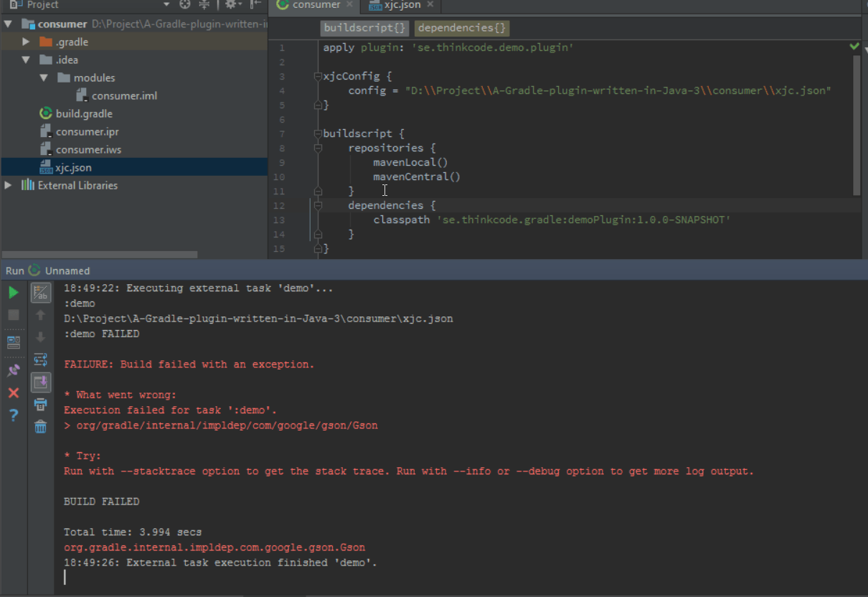868x597 pixels.
Task: Click the buildscript{} breadcrumb
Action: click(365, 29)
